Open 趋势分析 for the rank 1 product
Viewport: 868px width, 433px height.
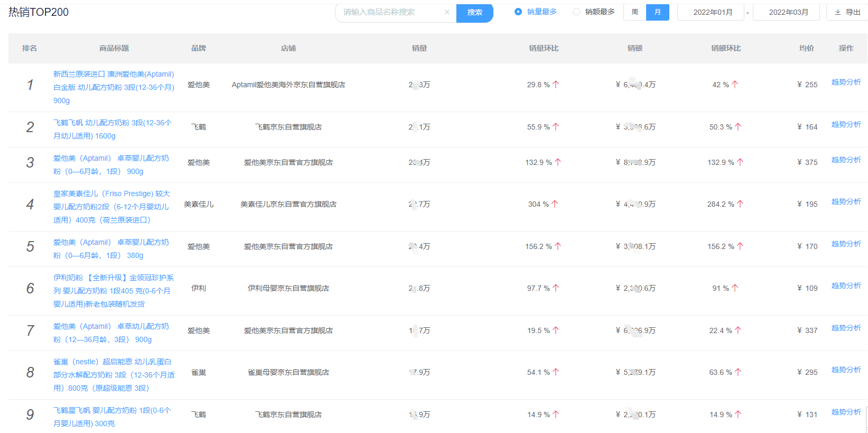[846, 82]
